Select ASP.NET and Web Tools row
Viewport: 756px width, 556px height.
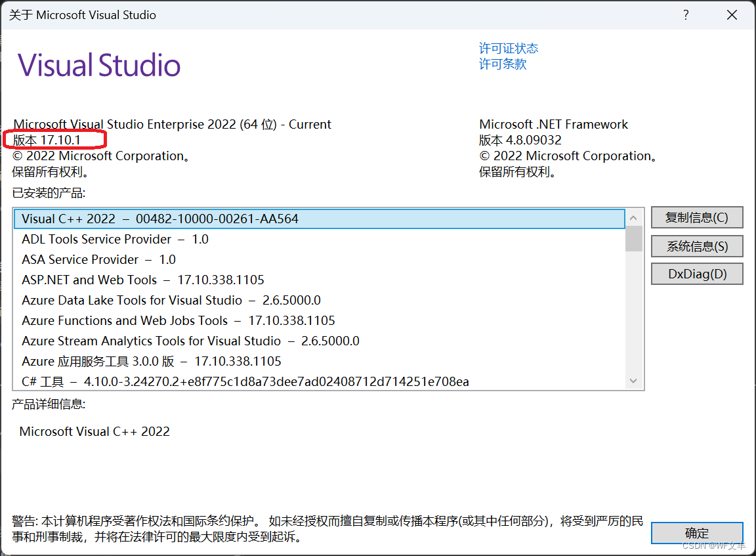320,280
